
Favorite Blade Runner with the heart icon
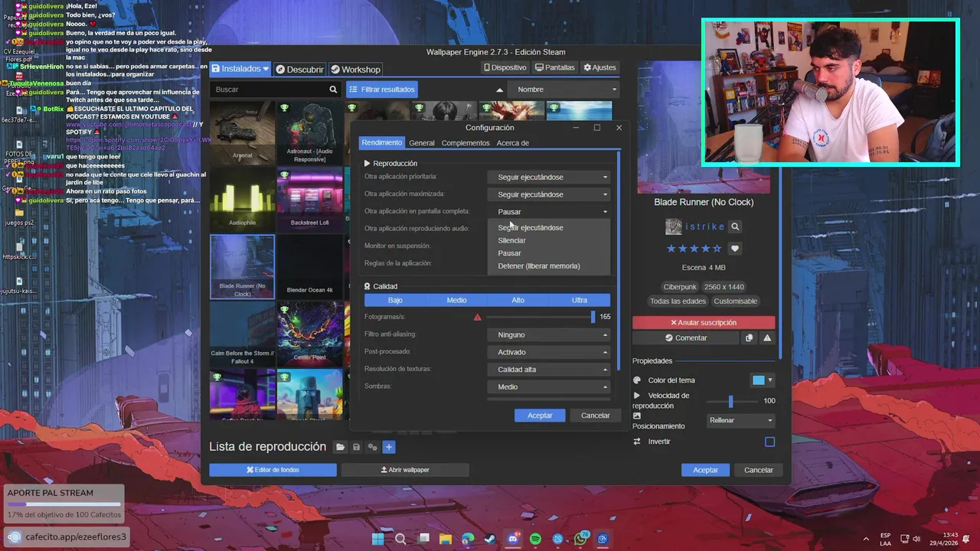tap(734, 249)
